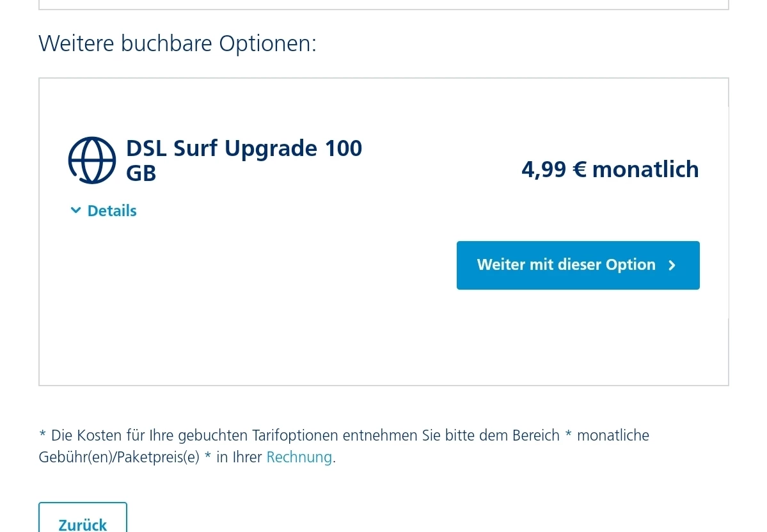The height and width of the screenshot is (532, 767).
Task: Click the word monatlich in the price
Action: click(645, 169)
